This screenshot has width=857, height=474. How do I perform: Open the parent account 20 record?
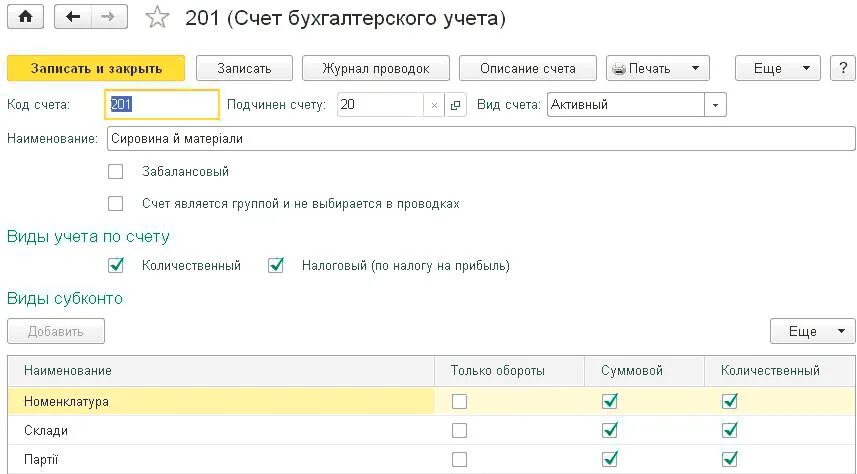[455, 105]
